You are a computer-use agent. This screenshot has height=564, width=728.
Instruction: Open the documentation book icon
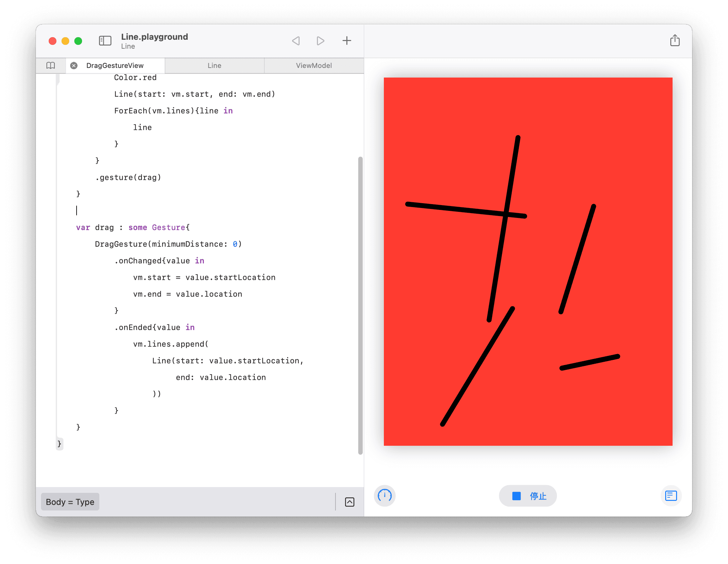click(51, 65)
